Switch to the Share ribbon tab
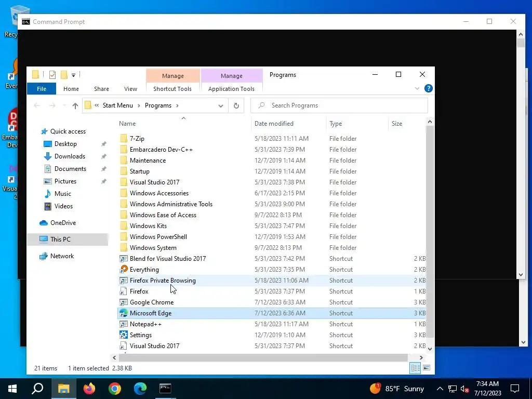The width and height of the screenshot is (532, 399). tap(101, 88)
